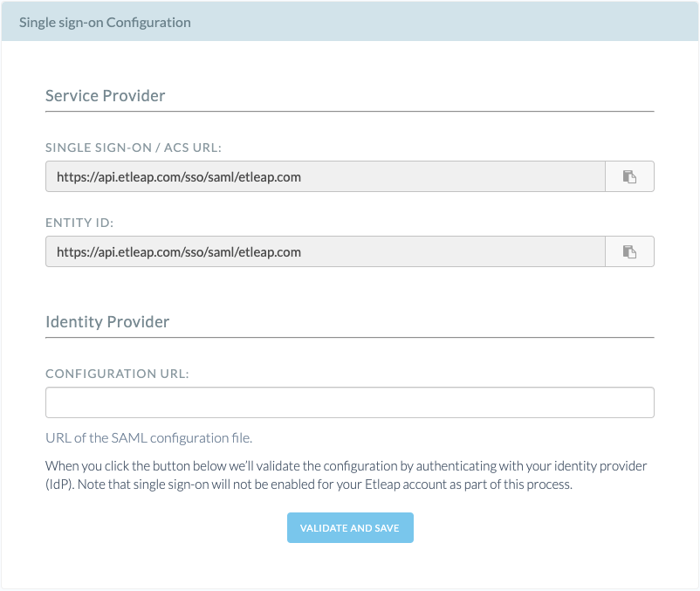Click the divider line under Service Provider

(349, 112)
